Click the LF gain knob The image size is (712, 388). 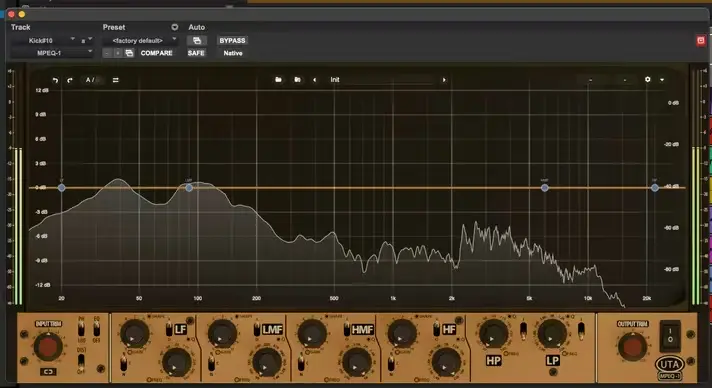click(134, 333)
